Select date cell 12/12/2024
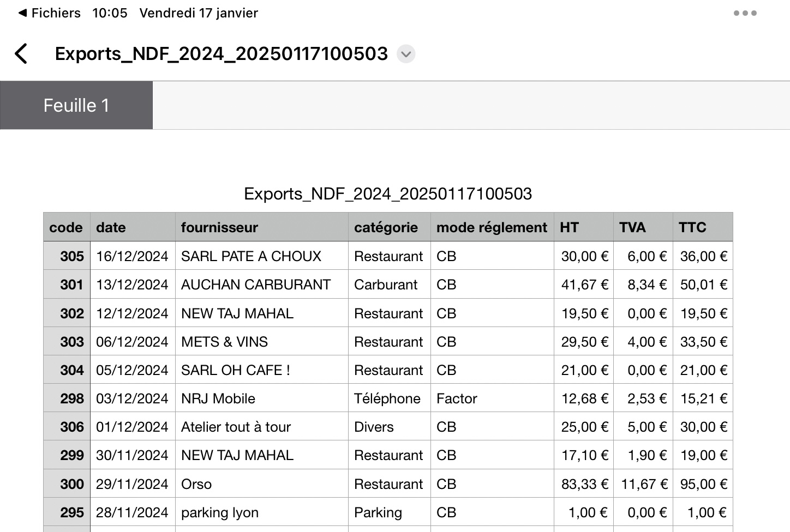 click(x=133, y=313)
